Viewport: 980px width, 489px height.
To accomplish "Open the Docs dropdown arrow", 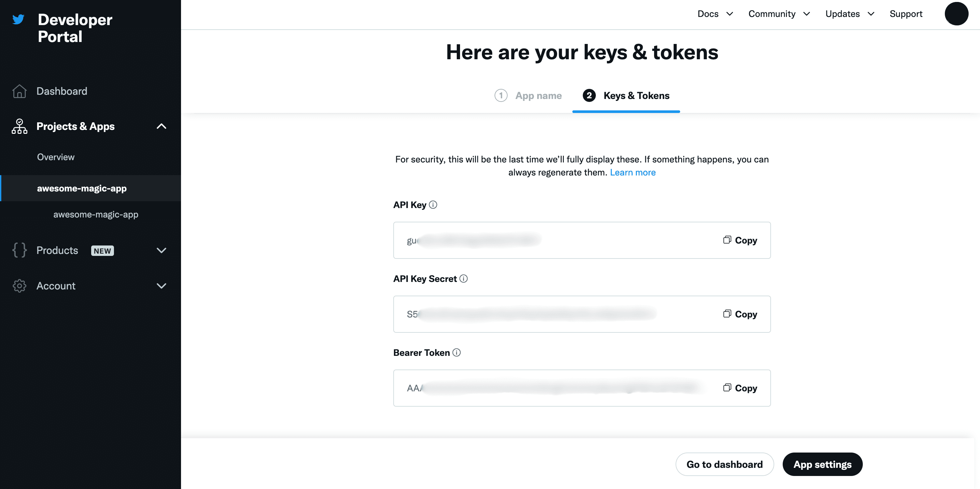I will [730, 14].
